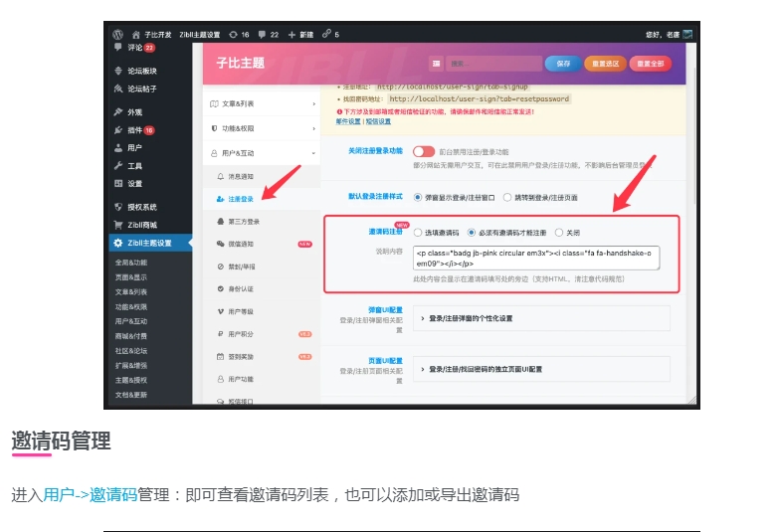Open 全局&功能 submenu item

[131, 263]
